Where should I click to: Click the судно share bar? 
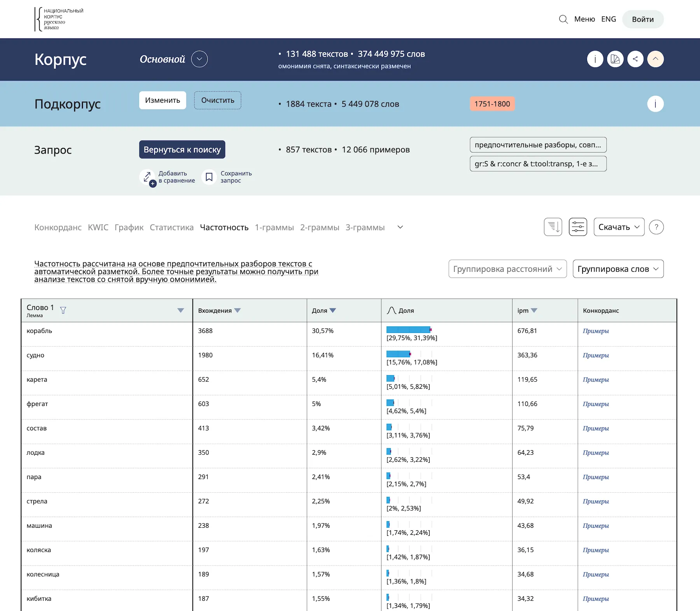(399, 354)
